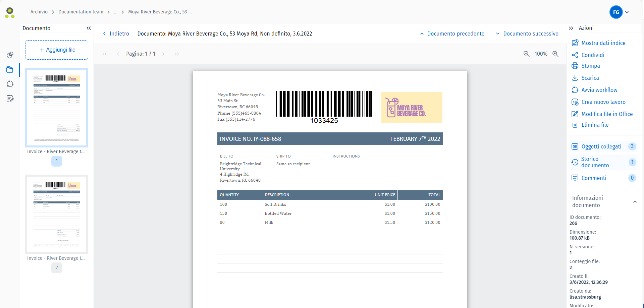Zoom in the document viewer

(555, 54)
